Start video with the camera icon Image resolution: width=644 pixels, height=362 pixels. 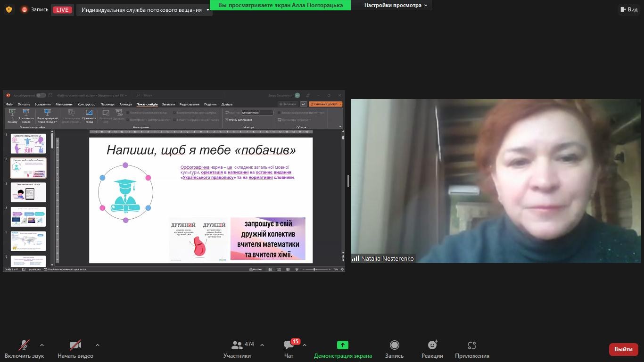[75, 346]
